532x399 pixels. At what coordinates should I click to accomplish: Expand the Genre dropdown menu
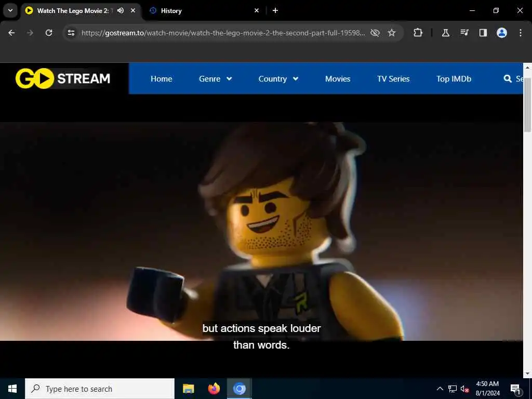[216, 79]
